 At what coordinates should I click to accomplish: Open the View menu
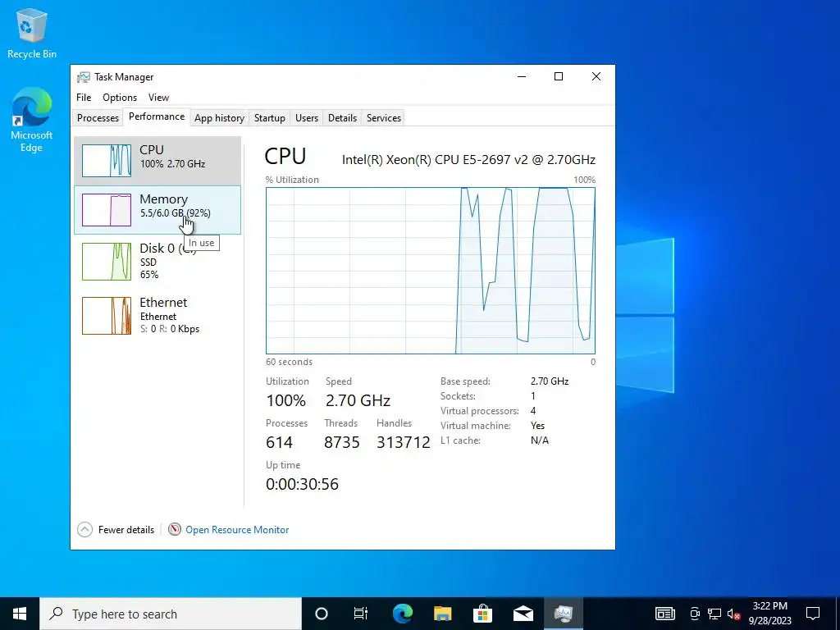point(158,98)
